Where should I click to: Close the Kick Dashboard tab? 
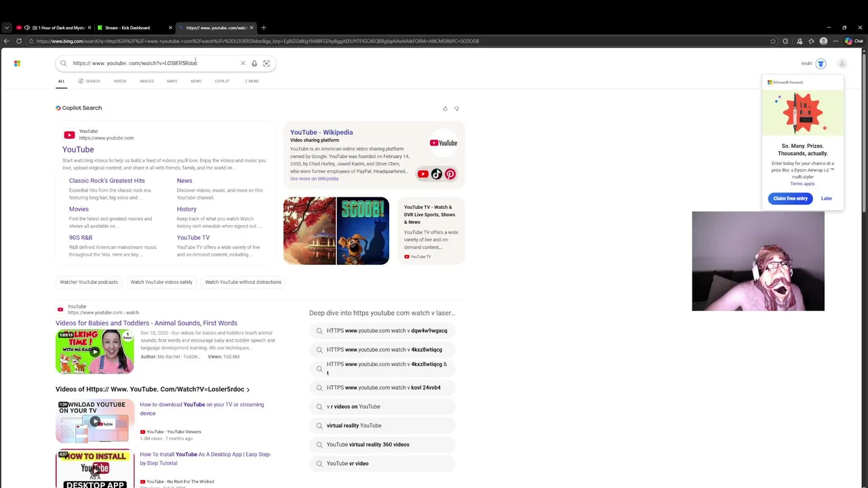170,28
